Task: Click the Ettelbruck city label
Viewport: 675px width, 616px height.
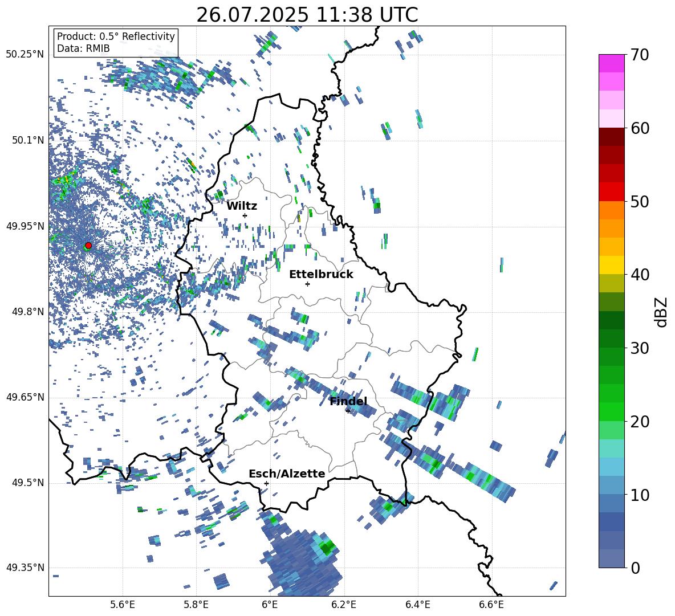Action: (x=321, y=275)
